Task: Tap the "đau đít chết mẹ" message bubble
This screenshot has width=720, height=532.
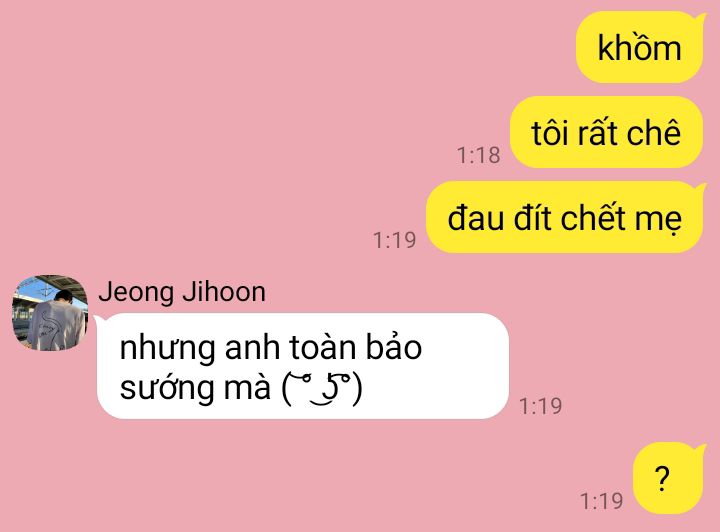Action: pos(566,217)
